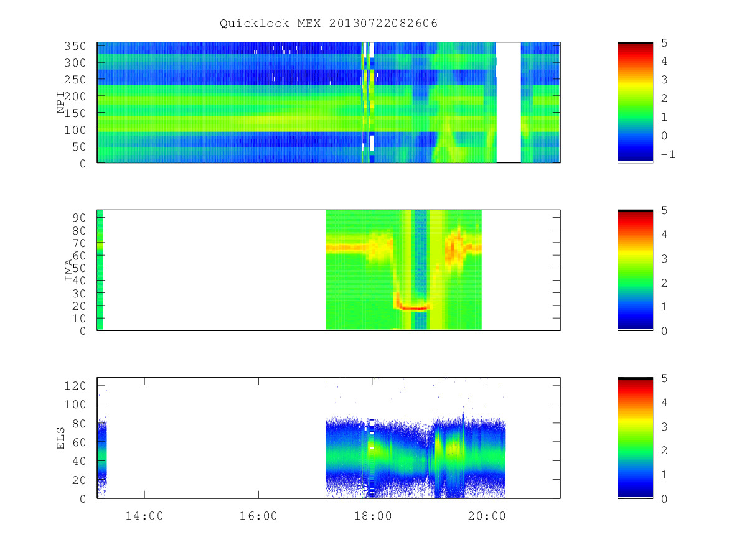Click the 5 label on ELS colorbar
Image resolution: width=747 pixels, height=560 pixels.
pyautogui.click(x=664, y=378)
